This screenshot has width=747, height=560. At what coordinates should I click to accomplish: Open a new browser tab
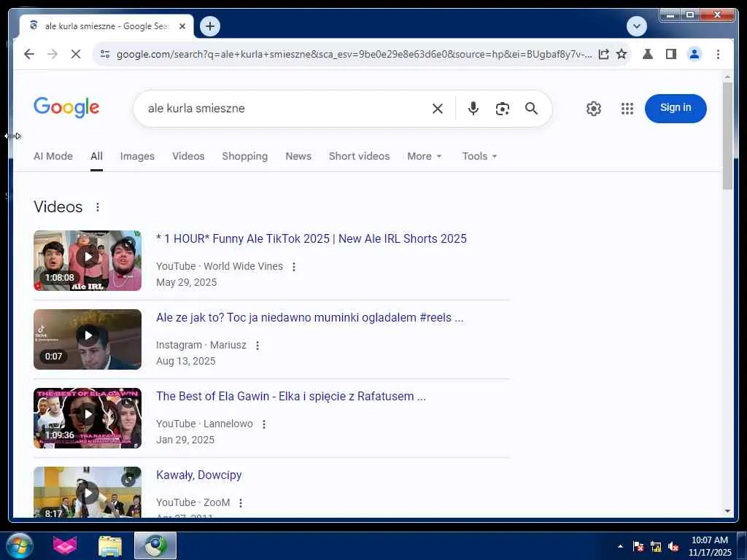pos(210,26)
